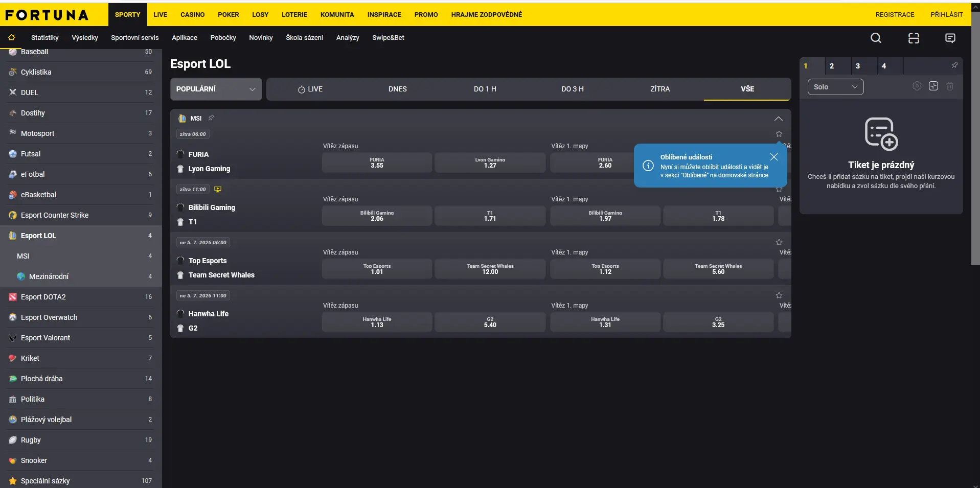Select Lyon Gaming 1.27 match winner odds
The height and width of the screenshot is (488, 980).
point(490,162)
